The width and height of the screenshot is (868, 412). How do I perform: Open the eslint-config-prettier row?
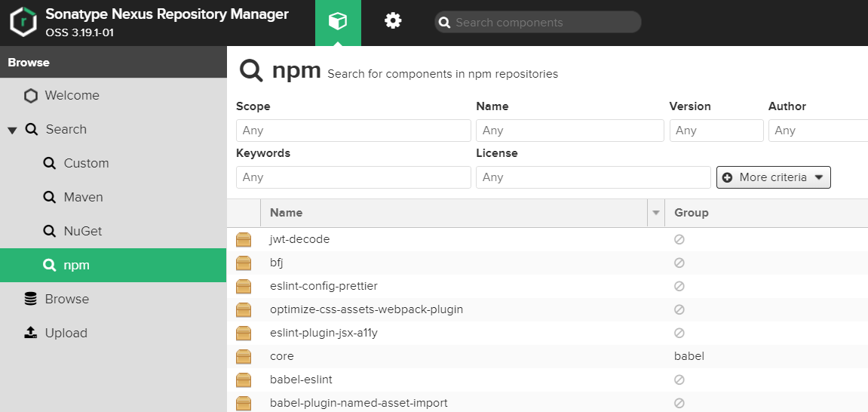(x=547, y=286)
